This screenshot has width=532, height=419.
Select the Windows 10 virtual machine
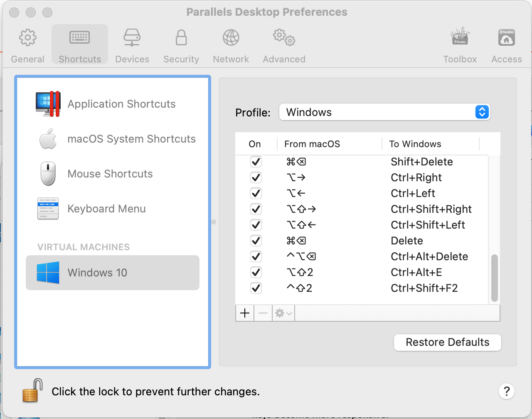(112, 273)
